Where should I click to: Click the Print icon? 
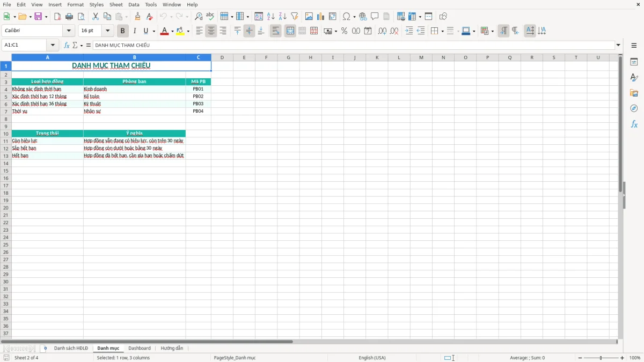coord(69,17)
